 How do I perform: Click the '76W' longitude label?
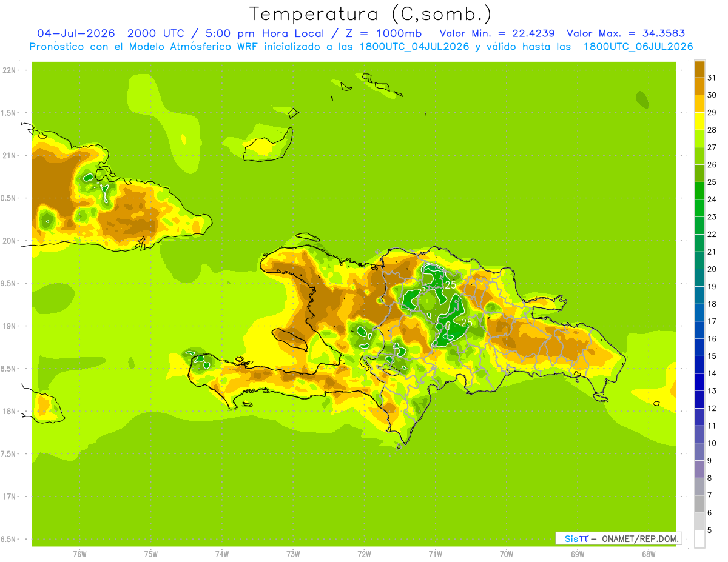tap(79, 554)
